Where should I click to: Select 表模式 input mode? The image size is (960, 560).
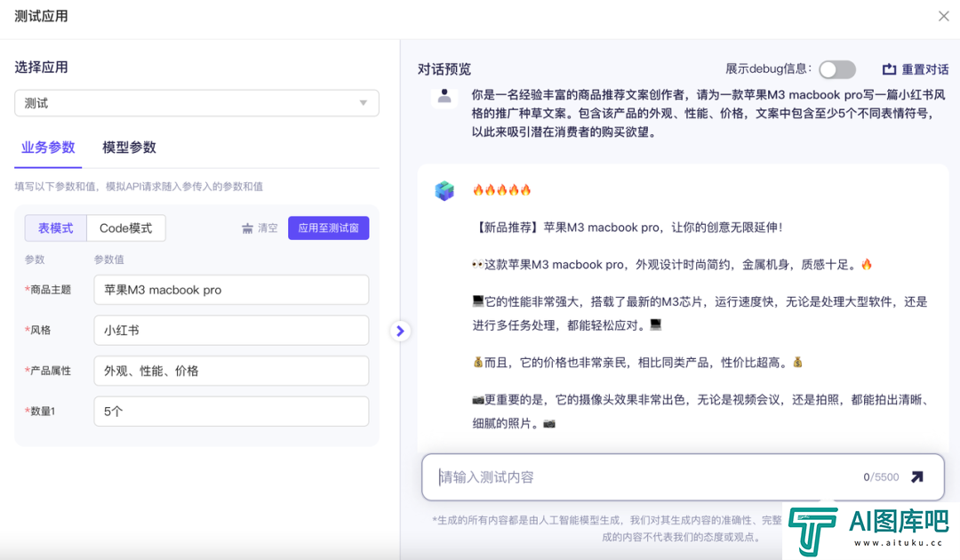pyautogui.click(x=56, y=228)
